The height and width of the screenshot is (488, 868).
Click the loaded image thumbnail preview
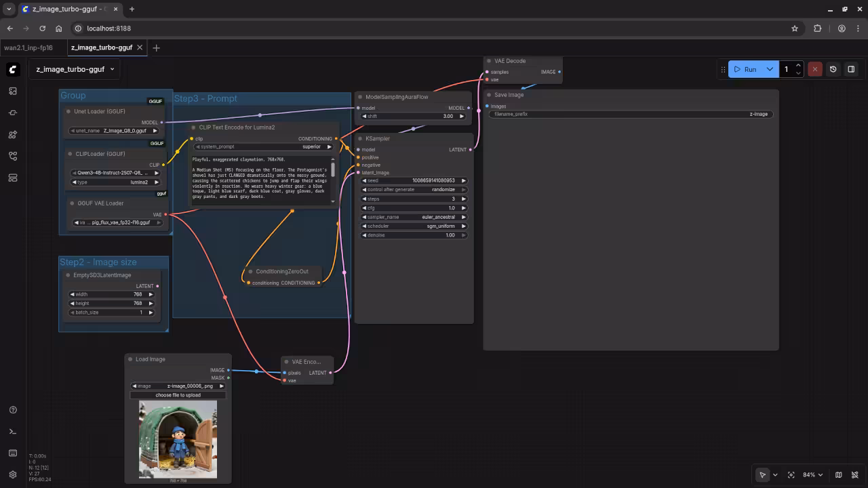(178, 439)
